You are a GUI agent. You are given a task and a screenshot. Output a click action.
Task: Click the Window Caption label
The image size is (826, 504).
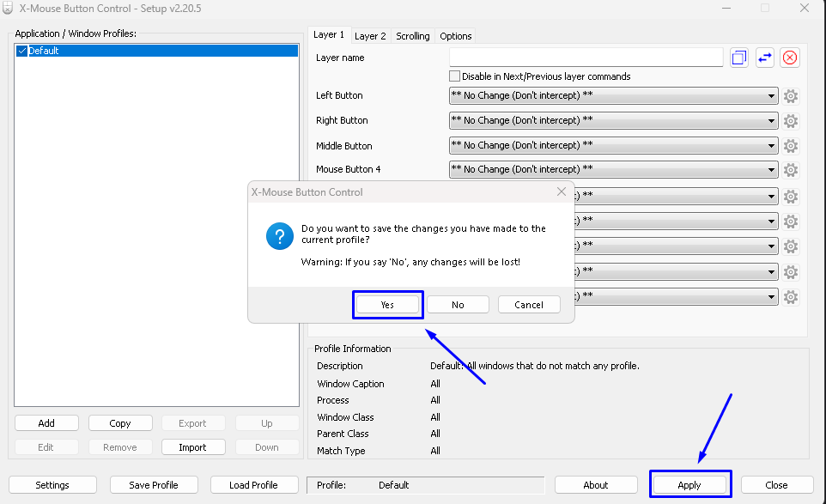pos(350,384)
